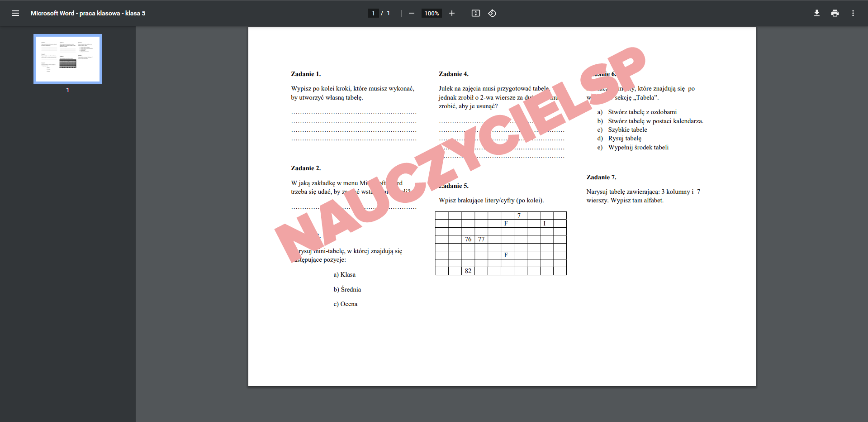Click the 'Szybkie tabele' list item
This screenshot has width=868, height=422.
[627, 129]
